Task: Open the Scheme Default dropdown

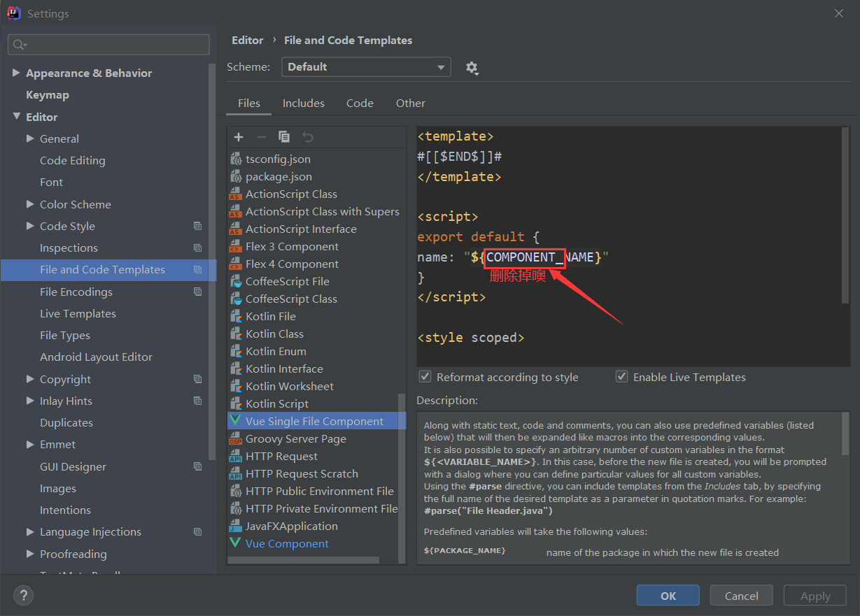Action: [366, 67]
